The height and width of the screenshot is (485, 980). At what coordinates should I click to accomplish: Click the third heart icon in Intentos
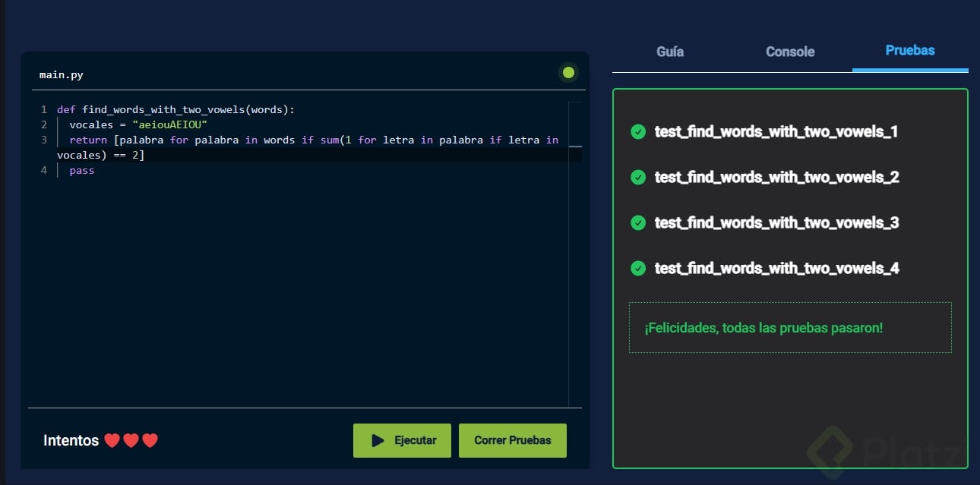[150, 440]
